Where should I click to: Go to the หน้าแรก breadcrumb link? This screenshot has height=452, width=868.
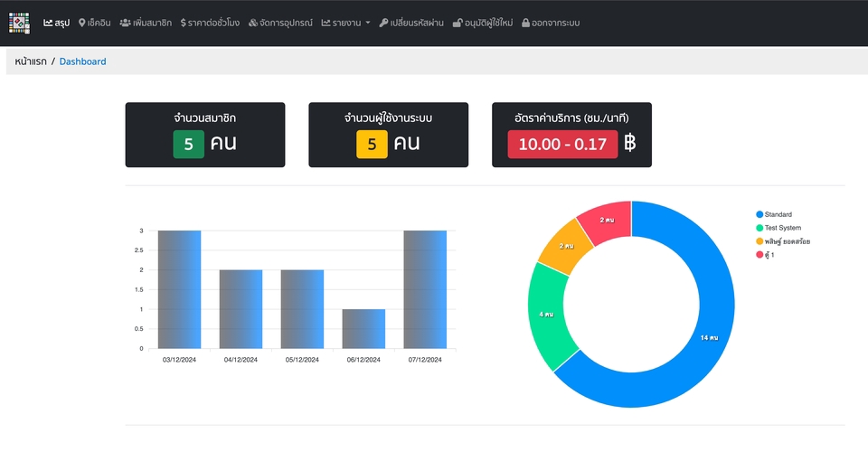(30, 61)
